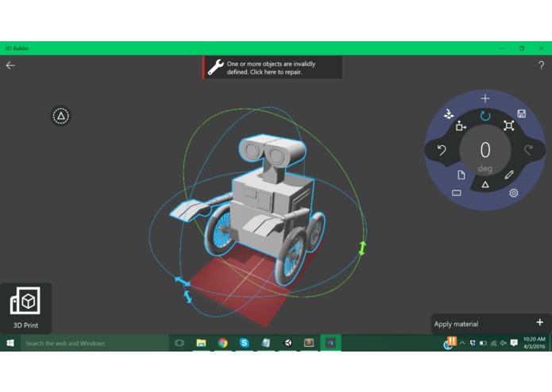Click the settle-to-ground arrow icon on radial menu
Screen dimensions: 552x392
click(x=449, y=113)
